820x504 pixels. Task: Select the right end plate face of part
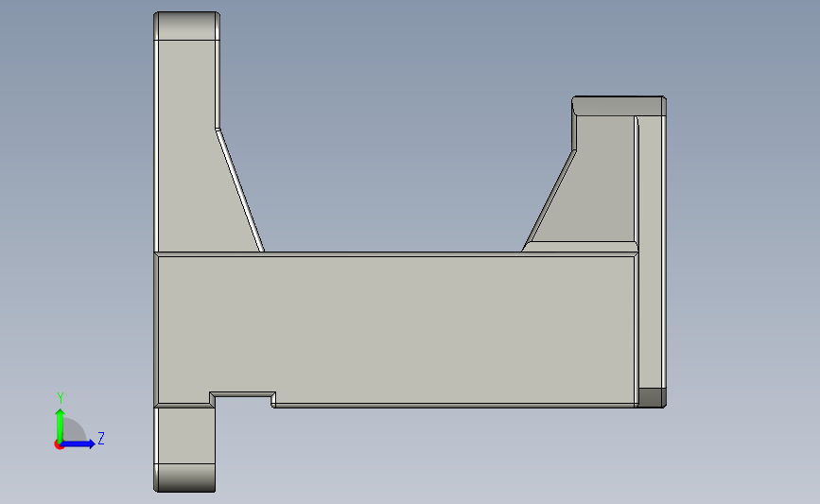coord(652,251)
